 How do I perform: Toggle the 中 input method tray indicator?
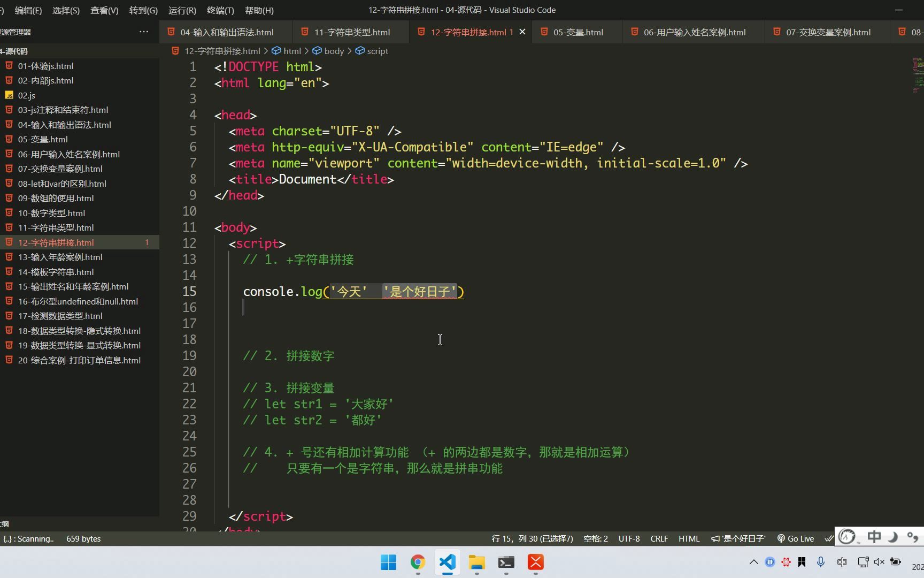point(842,562)
